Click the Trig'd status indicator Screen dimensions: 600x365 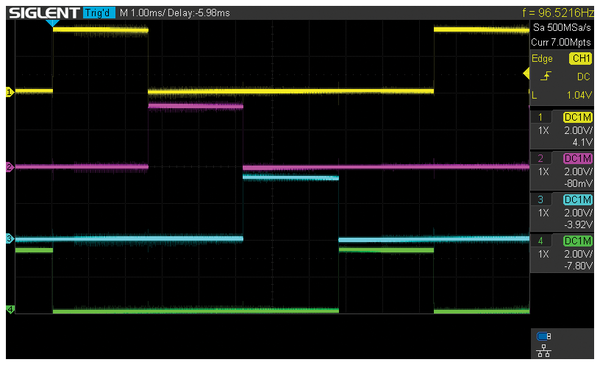click(99, 13)
